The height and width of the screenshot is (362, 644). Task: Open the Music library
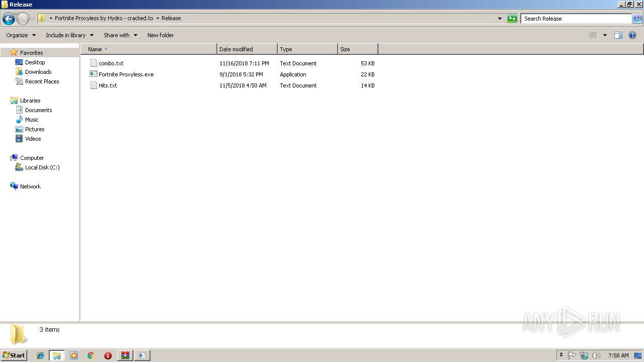[32, 120]
